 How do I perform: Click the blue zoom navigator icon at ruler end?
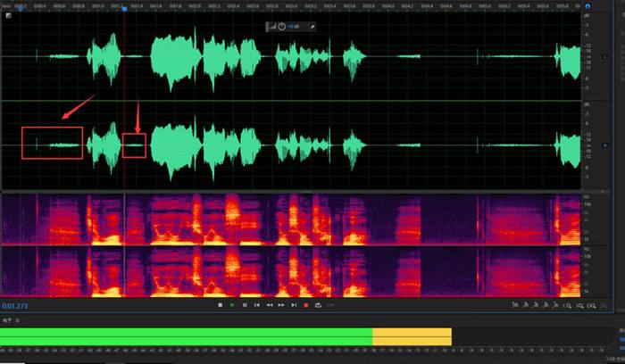pos(587,6)
